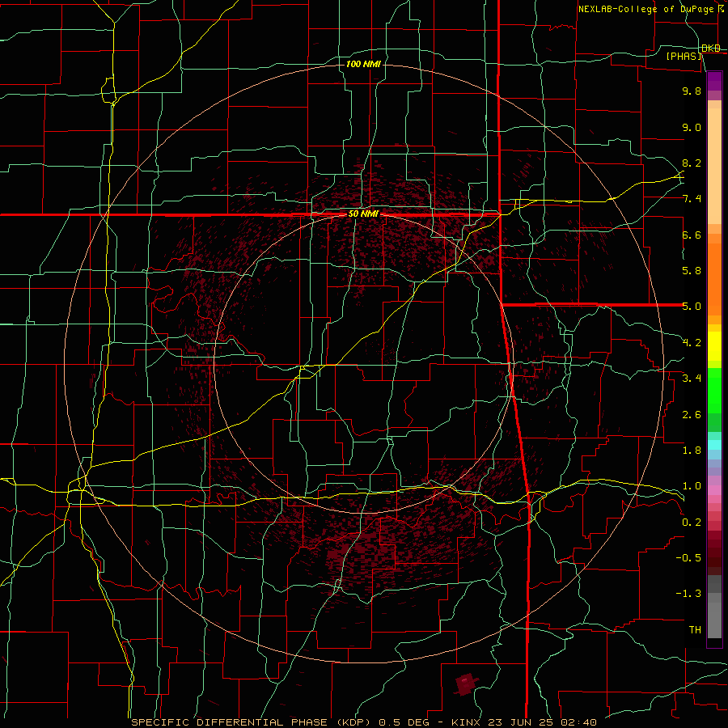Click the -1.3 value on the color scale
The height and width of the screenshot is (728, 728).
tap(688, 594)
